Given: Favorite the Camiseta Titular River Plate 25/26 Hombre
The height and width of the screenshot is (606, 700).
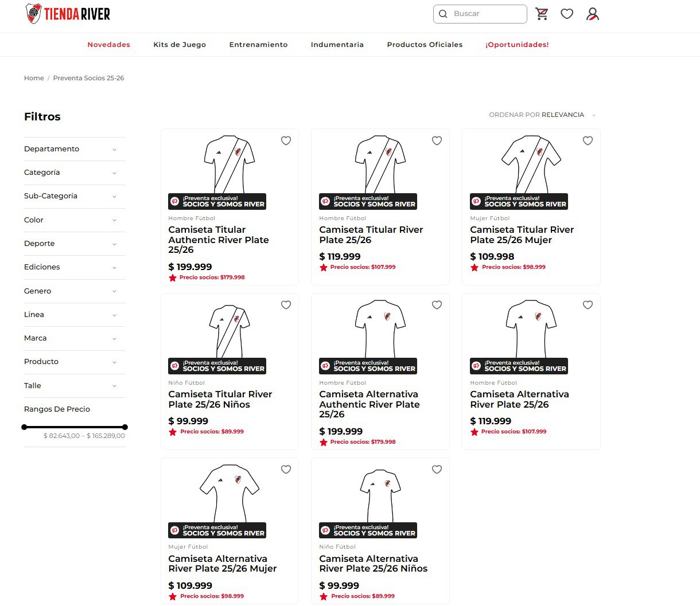Looking at the screenshot, I should [437, 140].
